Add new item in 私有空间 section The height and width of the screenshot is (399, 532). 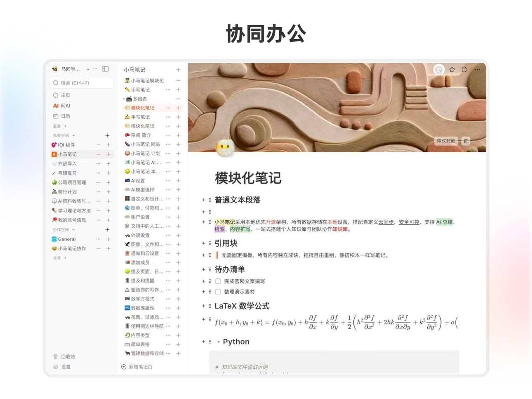pyautogui.click(x=107, y=135)
